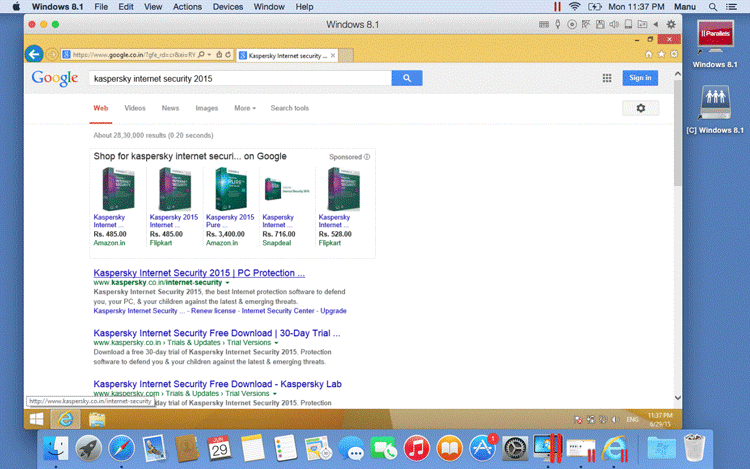The height and width of the screenshot is (469, 750).
Task: Open the Internet Security Center sitelink
Action: (278, 311)
